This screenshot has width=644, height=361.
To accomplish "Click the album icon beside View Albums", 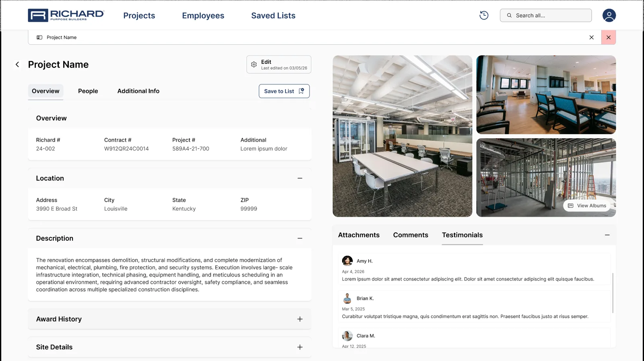I will click(x=570, y=205).
